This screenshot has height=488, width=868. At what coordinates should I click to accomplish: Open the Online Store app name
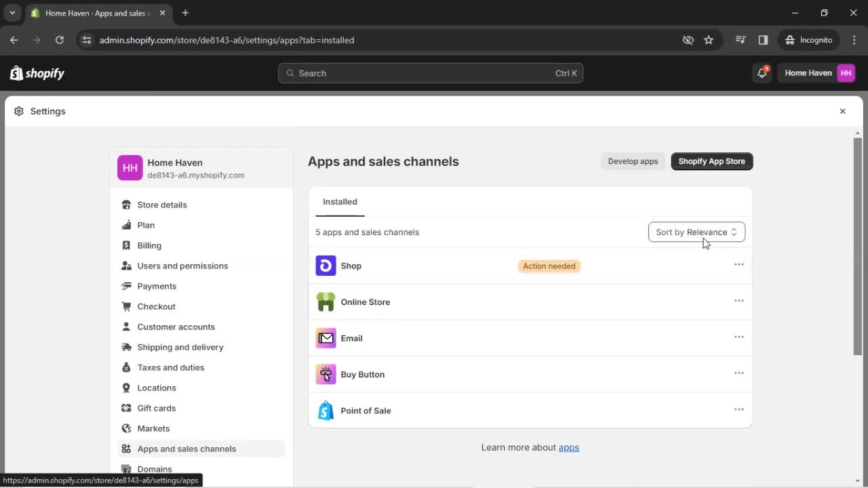[x=366, y=302]
